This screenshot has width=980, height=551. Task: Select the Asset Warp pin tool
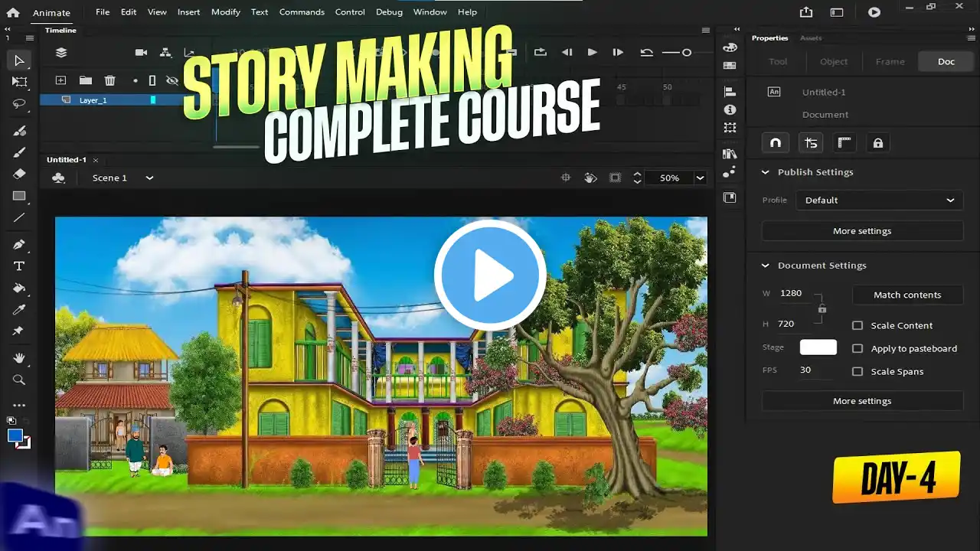point(19,331)
